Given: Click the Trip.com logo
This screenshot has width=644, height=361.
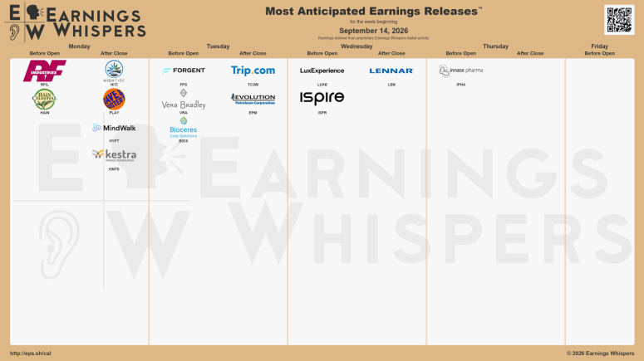Looking at the screenshot, I should pos(253,71).
